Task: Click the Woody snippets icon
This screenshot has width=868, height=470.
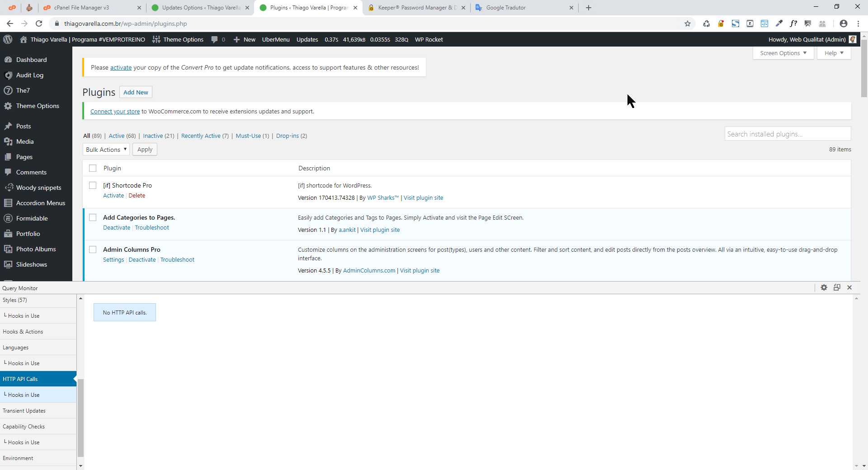Action: pyautogui.click(x=8, y=188)
